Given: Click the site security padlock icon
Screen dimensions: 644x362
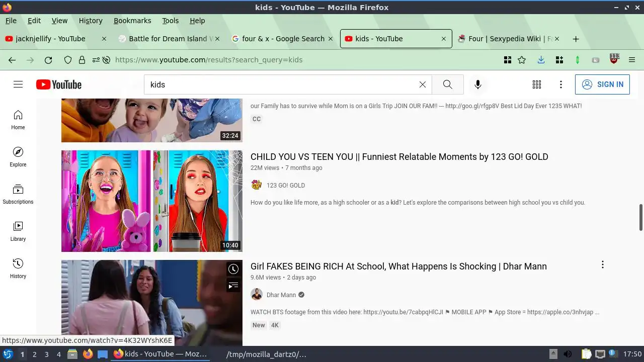Looking at the screenshot, I should pyautogui.click(x=82, y=60).
